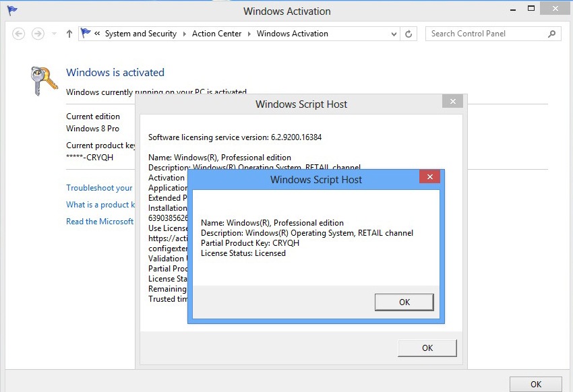Refresh the Windows Activation page
The image size is (573, 392).
tap(409, 34)
